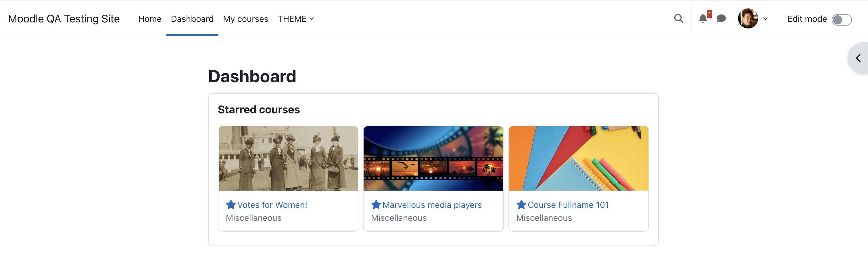Viewport: 868px width, 253px height.
Task: Open the My courses tab
Action: (x=245, y=19)
